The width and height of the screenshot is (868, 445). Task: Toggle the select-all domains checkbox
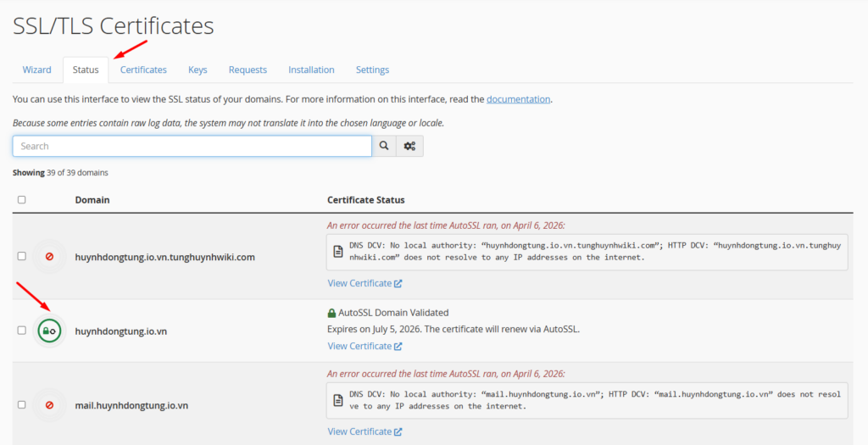coord(22,200)
